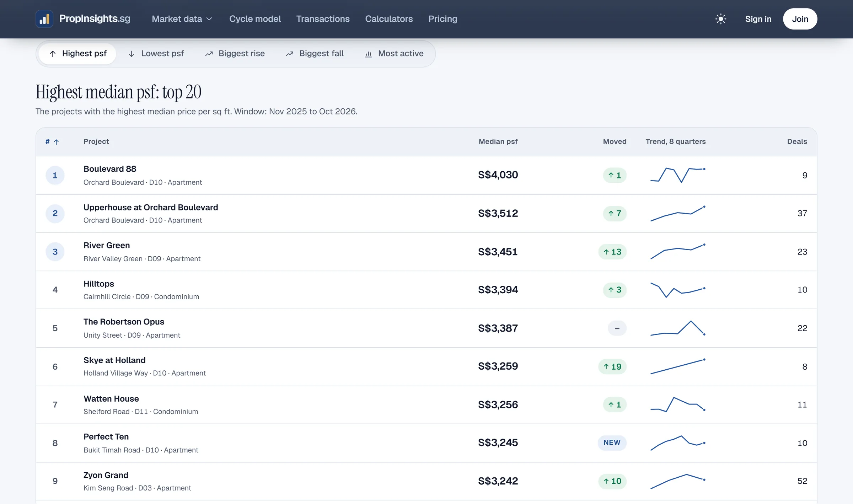Click Watten House trend sparkline
Viewport: 853px width, 504px height.
(x=678, y=404)
